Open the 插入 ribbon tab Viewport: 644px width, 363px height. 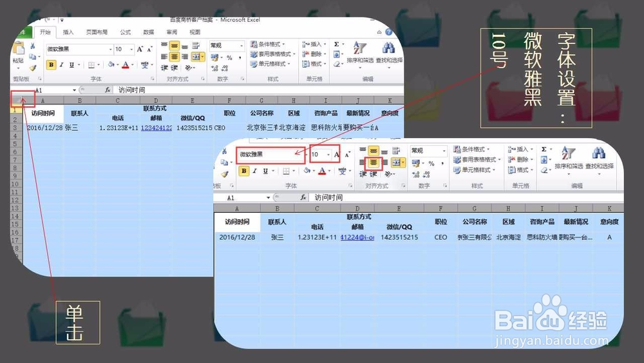[68, 32]
